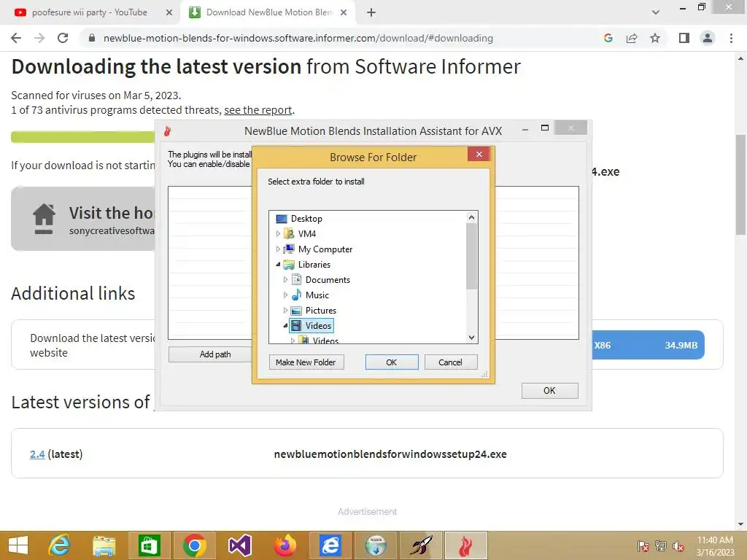Open Chrome profile menu
747x560 pixels.
click(708, 38)
